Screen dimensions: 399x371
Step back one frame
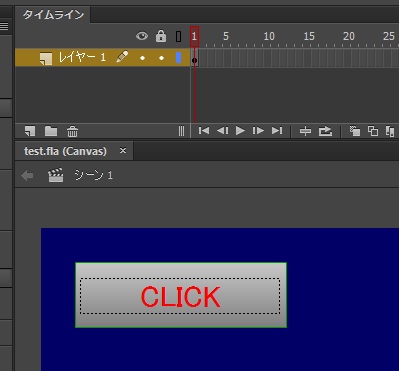(222, 131)
